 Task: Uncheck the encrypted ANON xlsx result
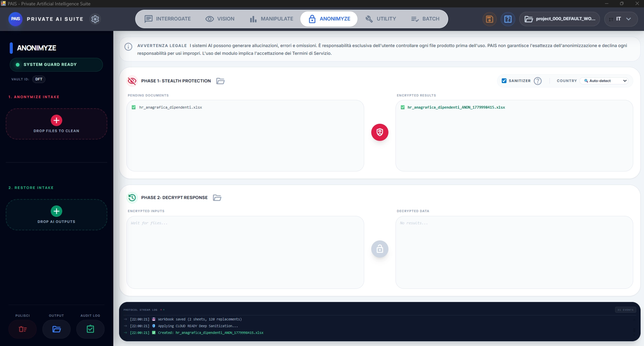click(403, 107)
